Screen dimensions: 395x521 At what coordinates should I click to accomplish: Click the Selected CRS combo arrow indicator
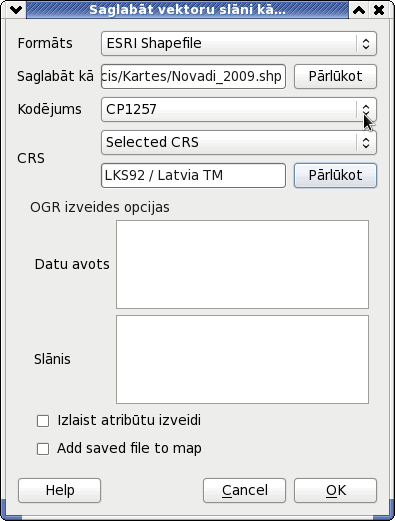click(x=366, y=142)
